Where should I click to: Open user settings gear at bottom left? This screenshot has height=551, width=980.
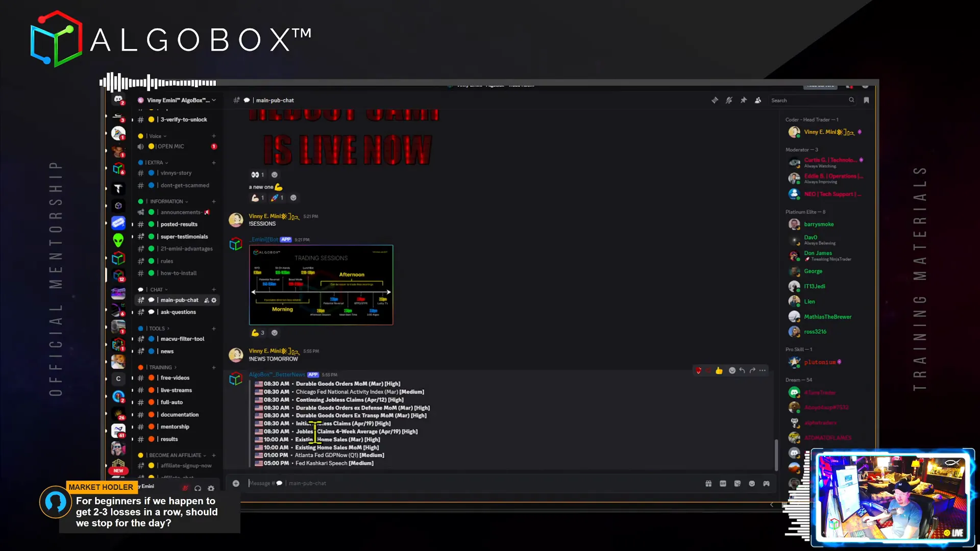point(211,488)
